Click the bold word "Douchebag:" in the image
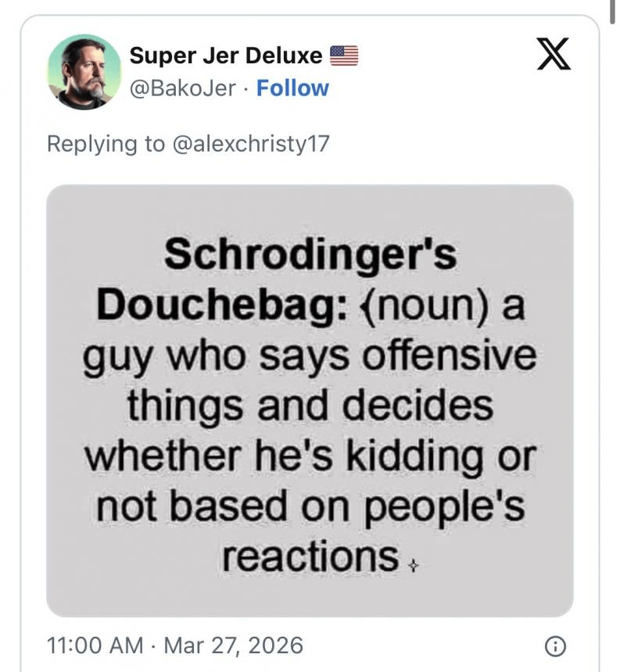The height and width of the screenshot is (672, 620). (217, 305)
